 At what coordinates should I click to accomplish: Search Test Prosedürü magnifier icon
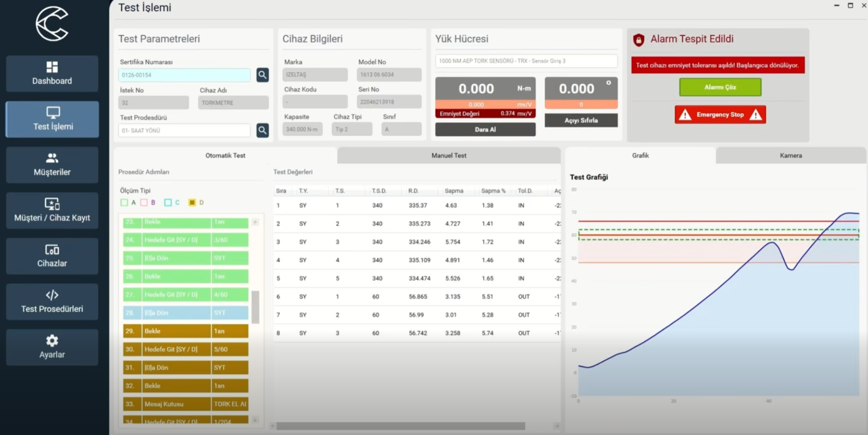point(262,130)
